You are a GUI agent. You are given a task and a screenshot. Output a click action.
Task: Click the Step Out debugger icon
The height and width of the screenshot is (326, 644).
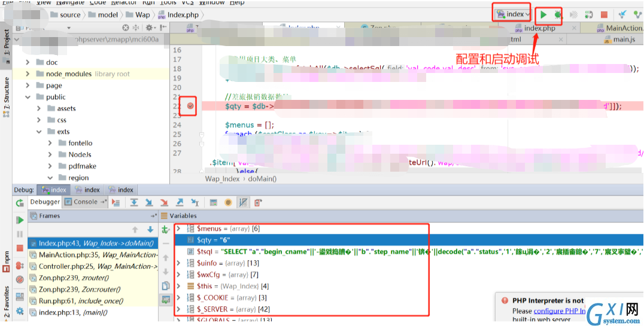coord(180,202)
